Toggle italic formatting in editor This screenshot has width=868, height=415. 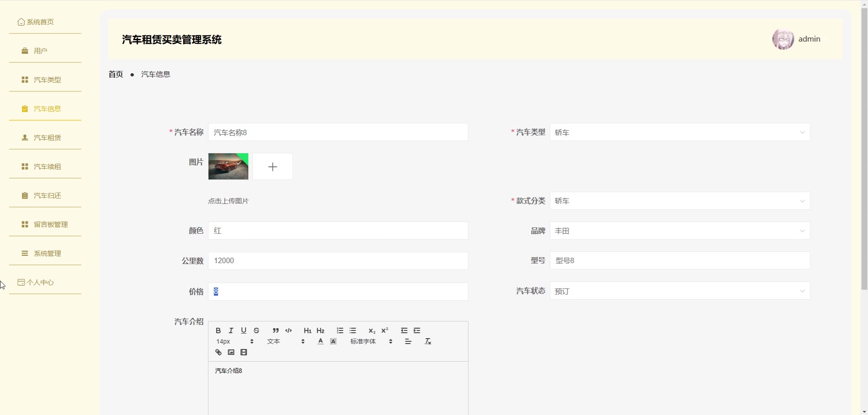[x=231, y=330]
